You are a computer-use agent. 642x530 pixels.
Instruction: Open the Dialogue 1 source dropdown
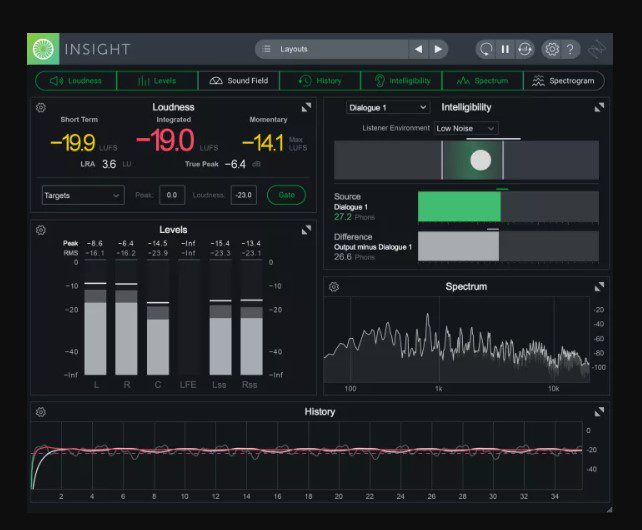[388, 108]
